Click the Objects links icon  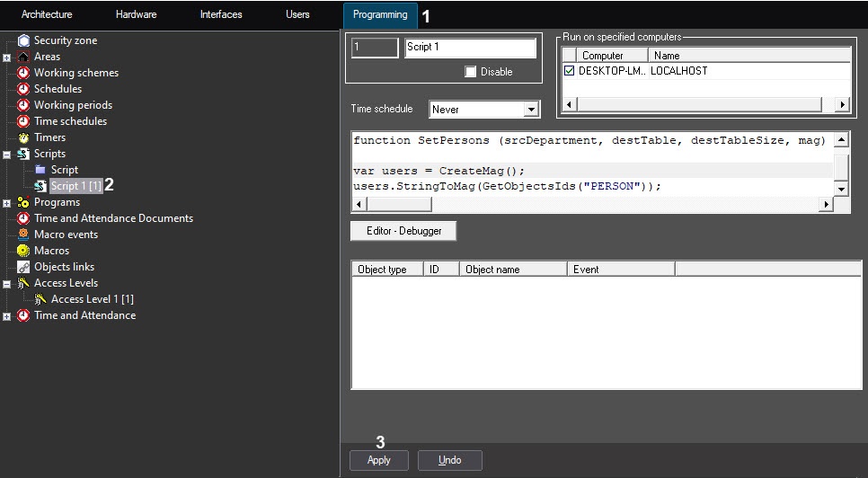click(x=23, y=267)
